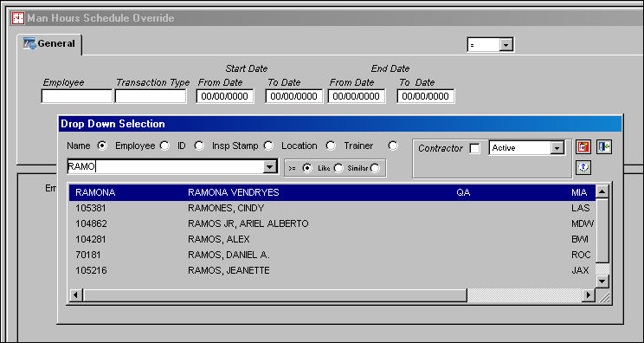Choose the Like comparison radio button
The image size is (644, 343).
(338, 168)
